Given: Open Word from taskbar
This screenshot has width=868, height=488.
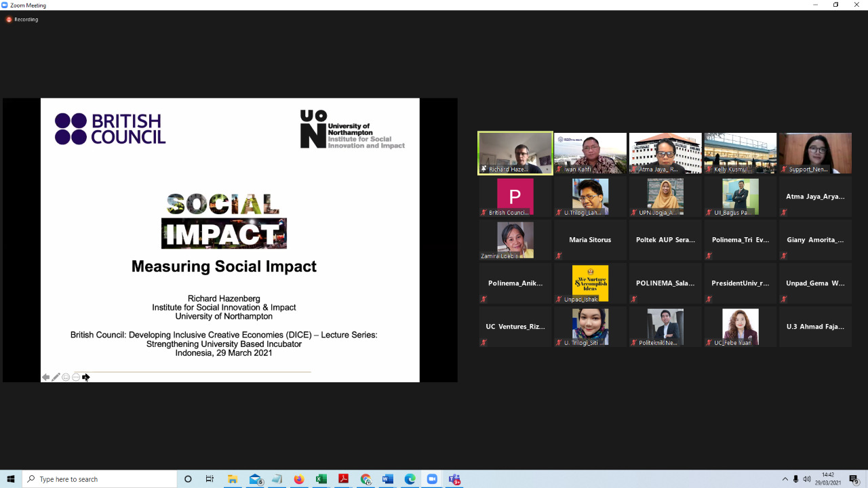Looking at the screenshot, I should point(388,479).
